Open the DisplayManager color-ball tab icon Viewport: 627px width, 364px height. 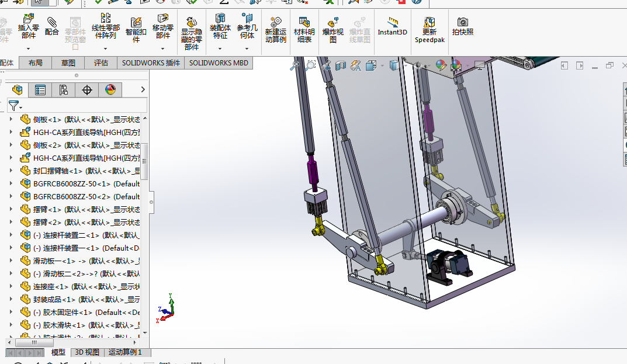click(110, 89)
